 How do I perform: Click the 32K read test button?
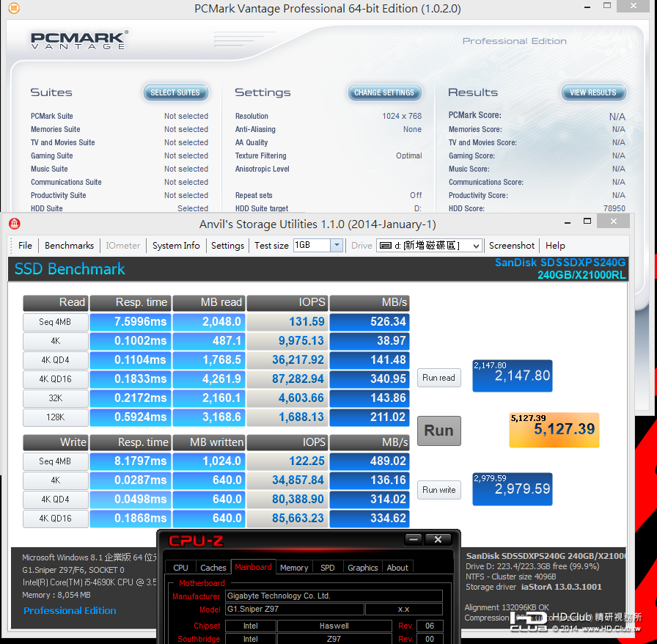[x=55, y=398]
